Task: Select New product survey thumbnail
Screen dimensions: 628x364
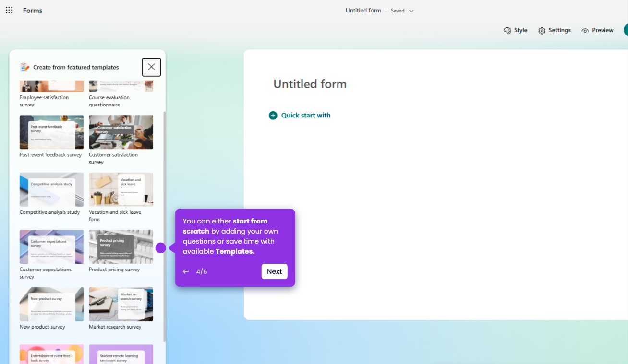Action: pyautogui.click(x=51, y=304)
